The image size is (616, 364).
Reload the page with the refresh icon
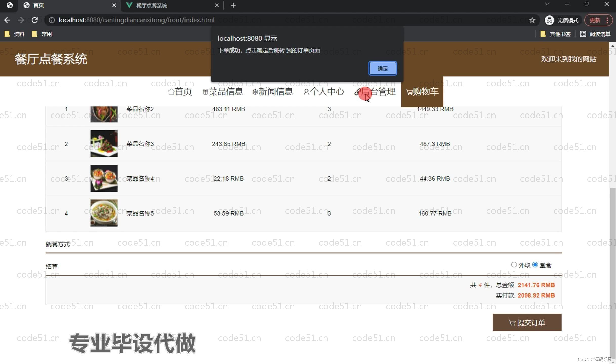(x=35, y=20)
